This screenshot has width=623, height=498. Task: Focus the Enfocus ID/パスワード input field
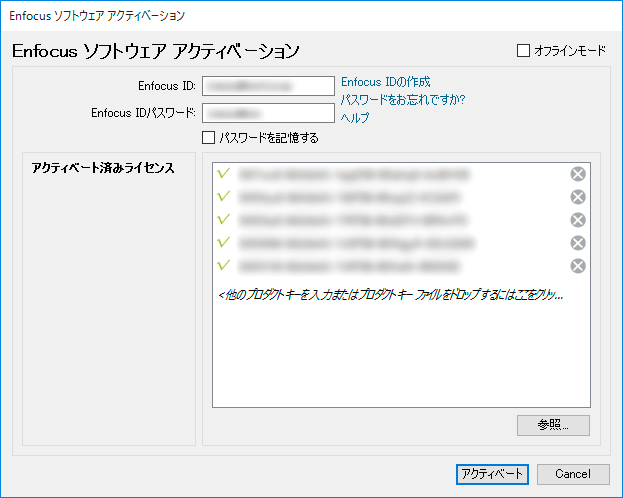coord(268,113)
